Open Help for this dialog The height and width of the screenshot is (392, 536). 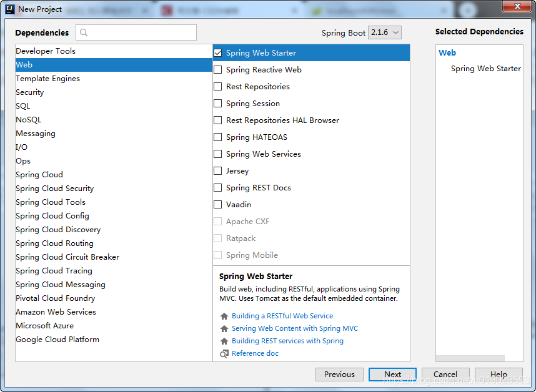pyautogui.click(x=499, y=375)
